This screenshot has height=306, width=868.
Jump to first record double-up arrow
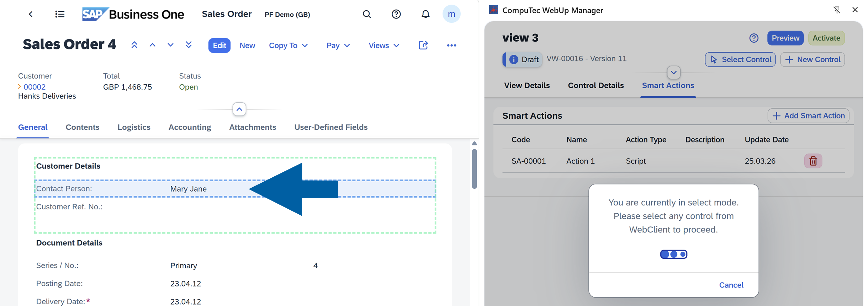(134, 45)
